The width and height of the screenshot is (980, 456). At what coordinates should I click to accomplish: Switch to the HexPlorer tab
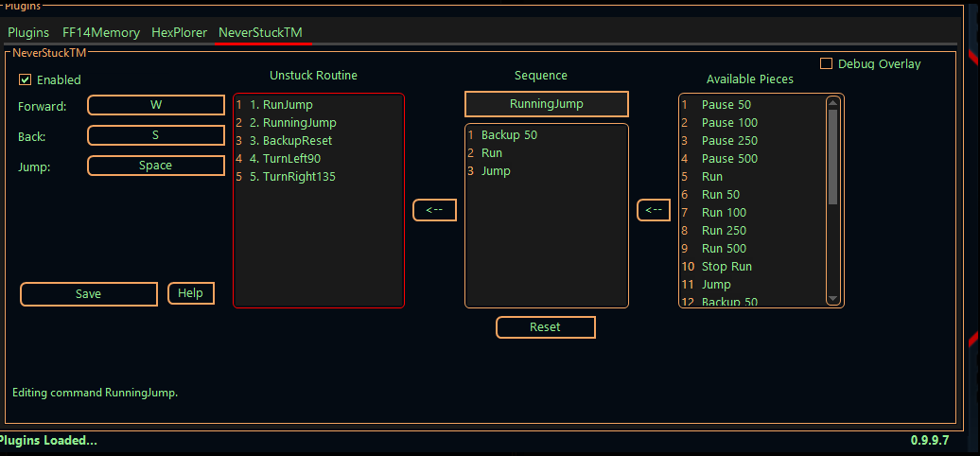tap(179, 32)
